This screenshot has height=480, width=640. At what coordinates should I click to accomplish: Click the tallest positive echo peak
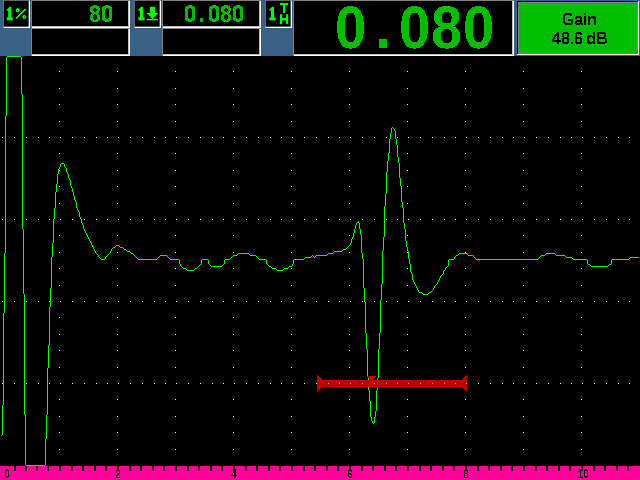pyautogui.click(x=393, y=129)
